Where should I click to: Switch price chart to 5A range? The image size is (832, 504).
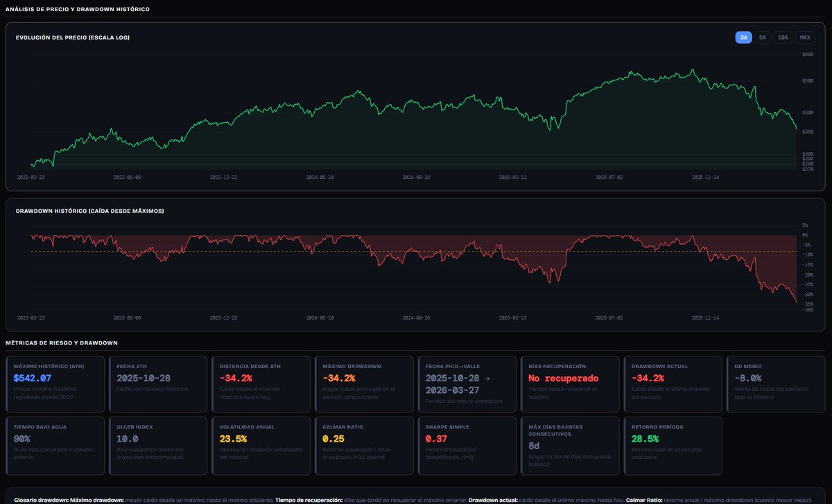point(763,37)
